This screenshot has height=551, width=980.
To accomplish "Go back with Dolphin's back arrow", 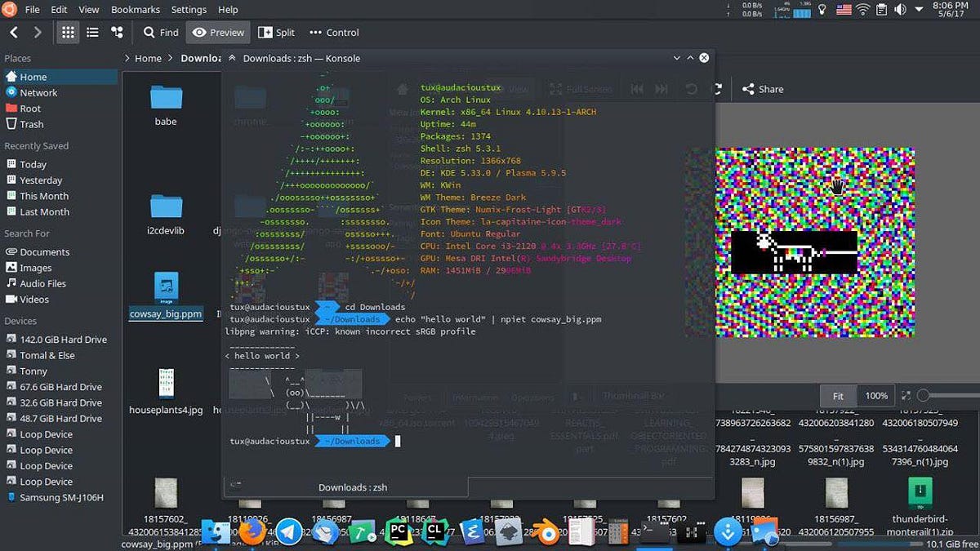I will point(14,33).
